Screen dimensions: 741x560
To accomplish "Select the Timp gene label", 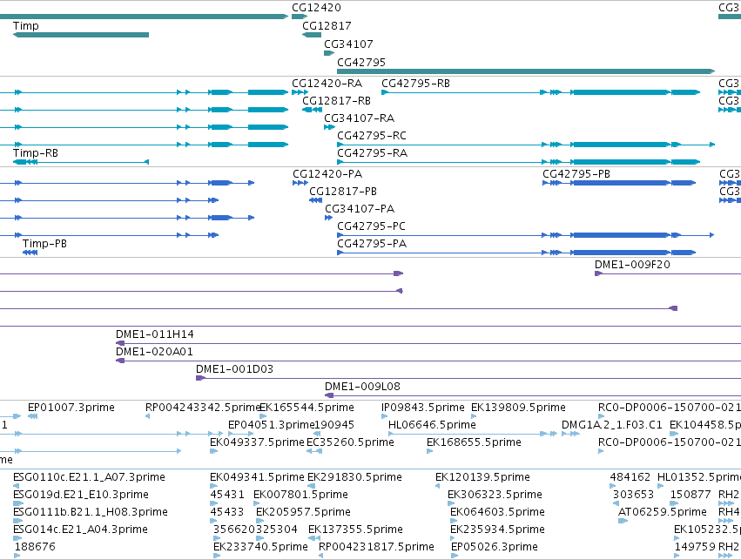I will (25, 26).
